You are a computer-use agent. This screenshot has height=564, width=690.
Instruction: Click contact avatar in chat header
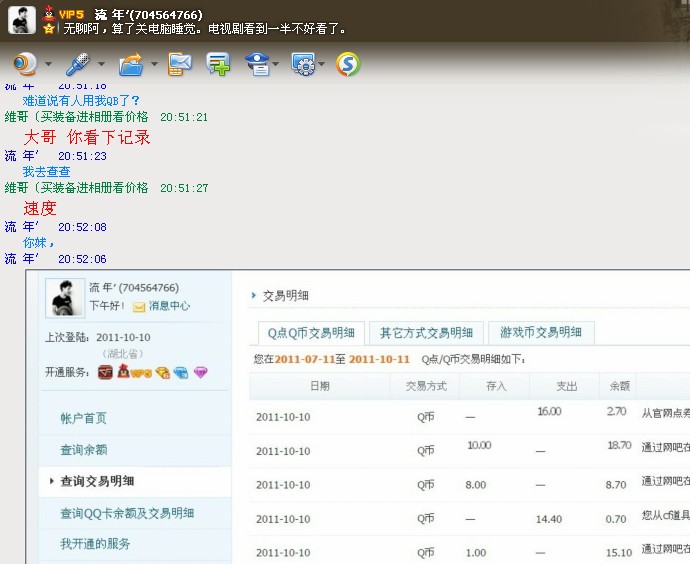(22, 20)
